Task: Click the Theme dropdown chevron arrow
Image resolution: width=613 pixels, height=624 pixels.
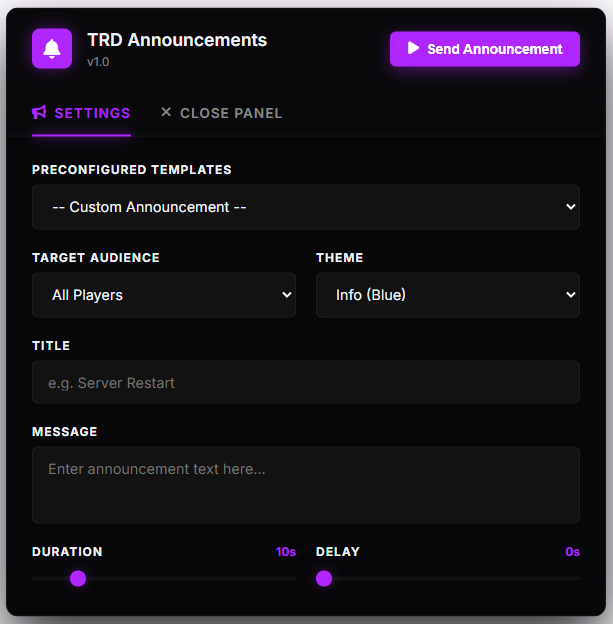Action: [x=570, y=295]
